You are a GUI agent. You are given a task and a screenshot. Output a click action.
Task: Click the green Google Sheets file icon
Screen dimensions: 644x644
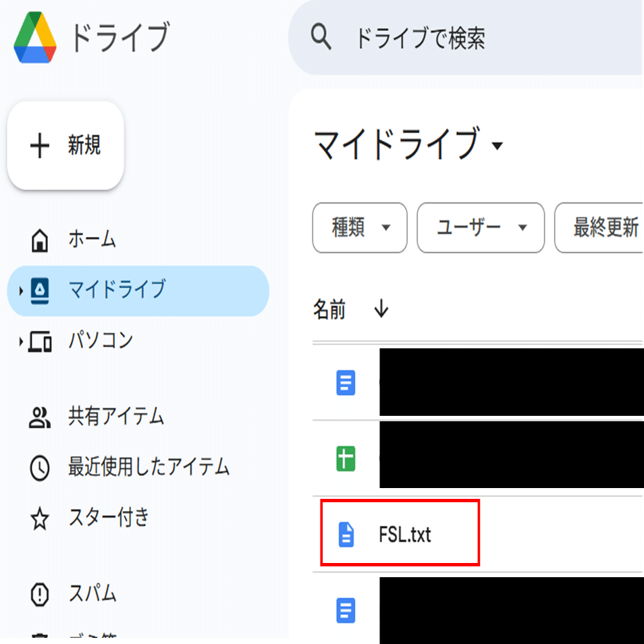346,456
